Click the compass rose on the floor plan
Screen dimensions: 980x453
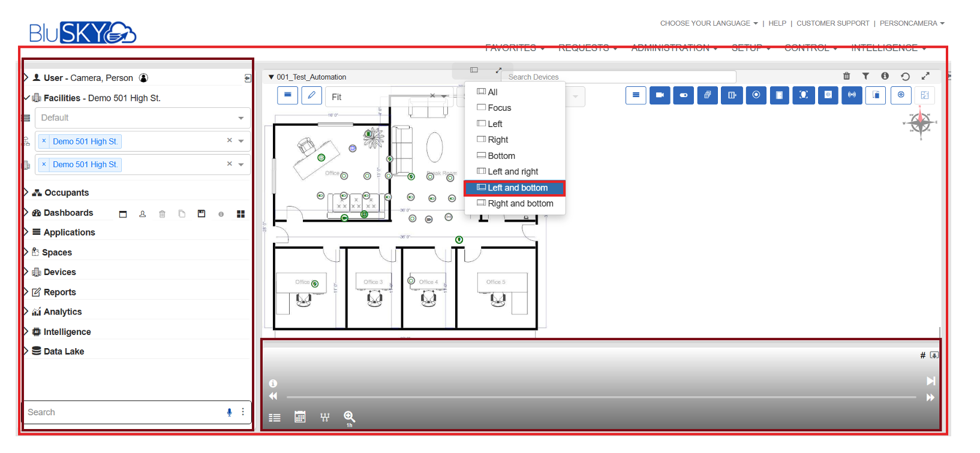point(920,123)
